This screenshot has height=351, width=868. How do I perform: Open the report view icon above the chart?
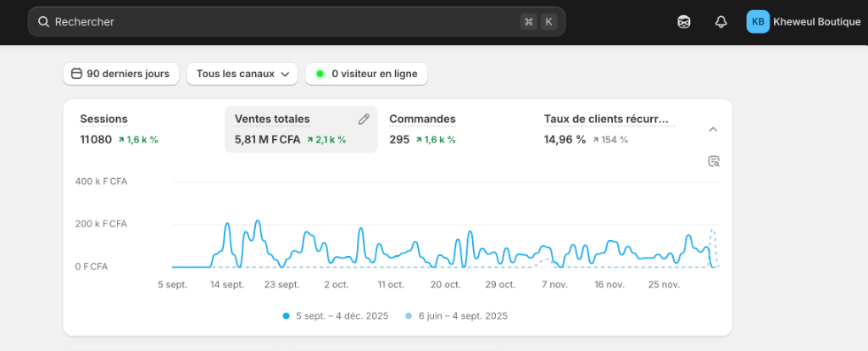(x=713, y=161)
